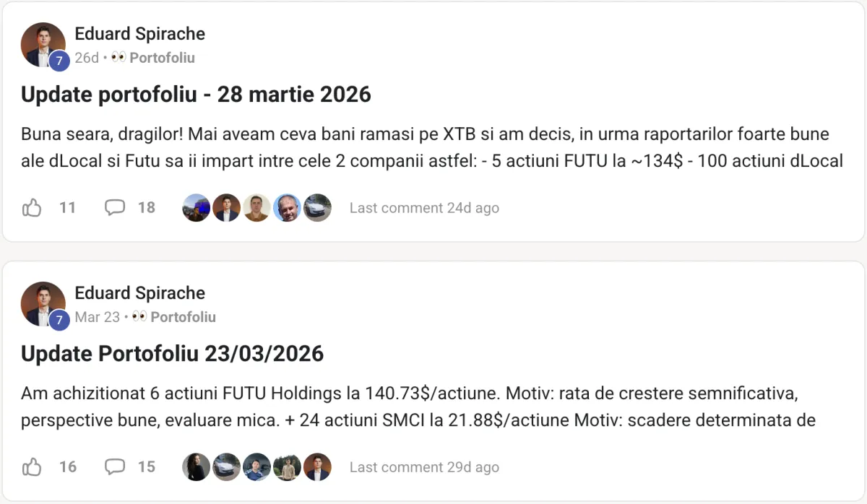Open first commenter avatar on first post
867x504 pixels.
[197, 208]
